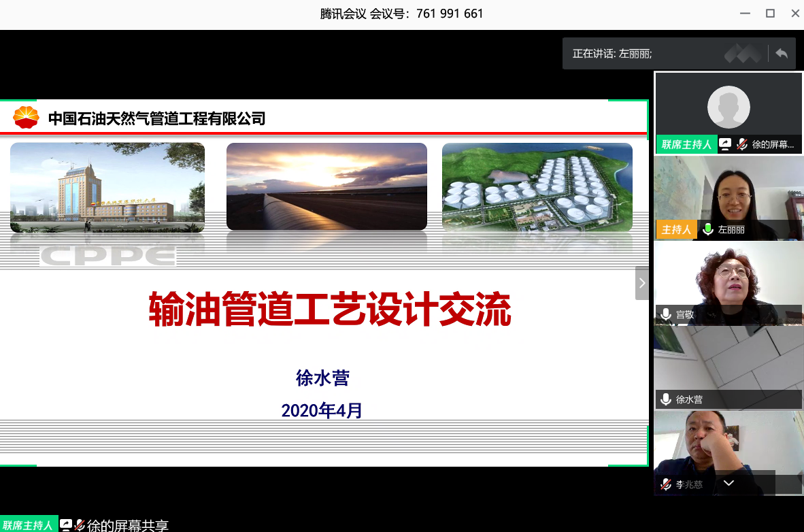804x532 pixels.
Task: Click the muted microphone icon beside 徐的屏幕共享
Action: point(741,144)
